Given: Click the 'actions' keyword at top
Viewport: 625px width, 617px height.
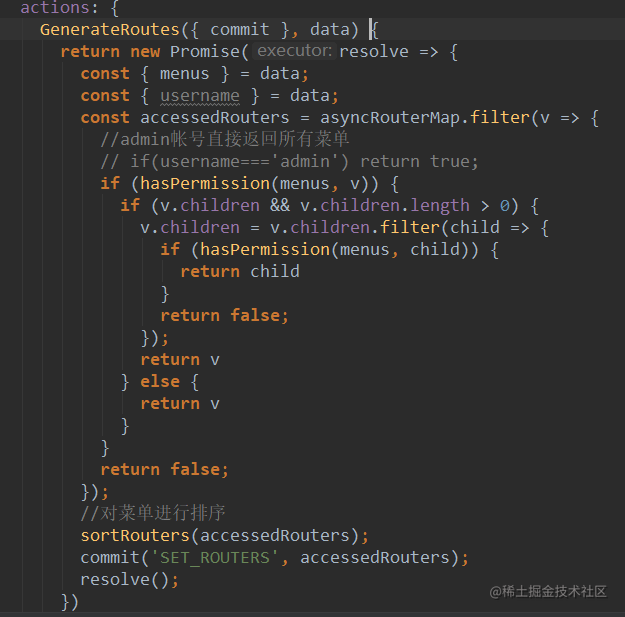Looking at the screenshot, I should click(55, 8).
